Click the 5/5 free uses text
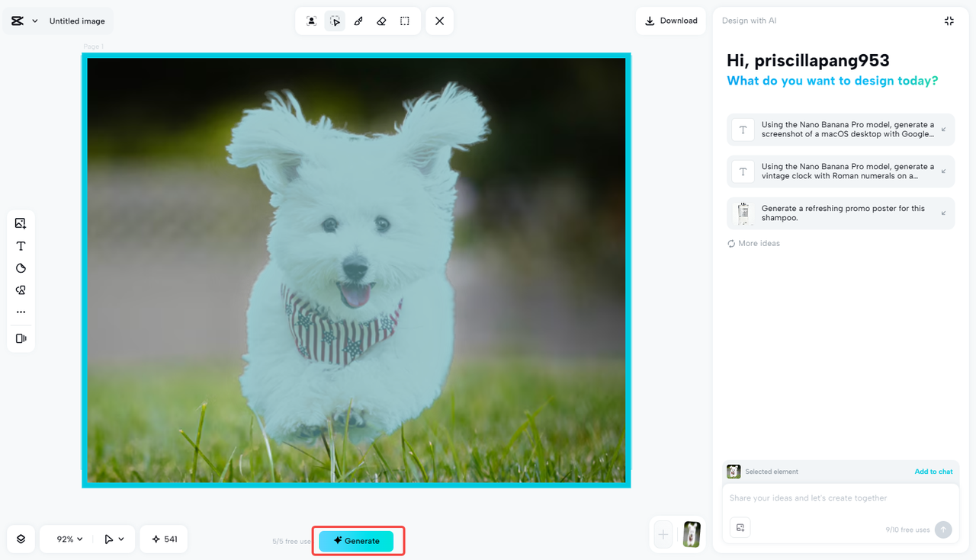The image size is (976, 560). (291, 542)
